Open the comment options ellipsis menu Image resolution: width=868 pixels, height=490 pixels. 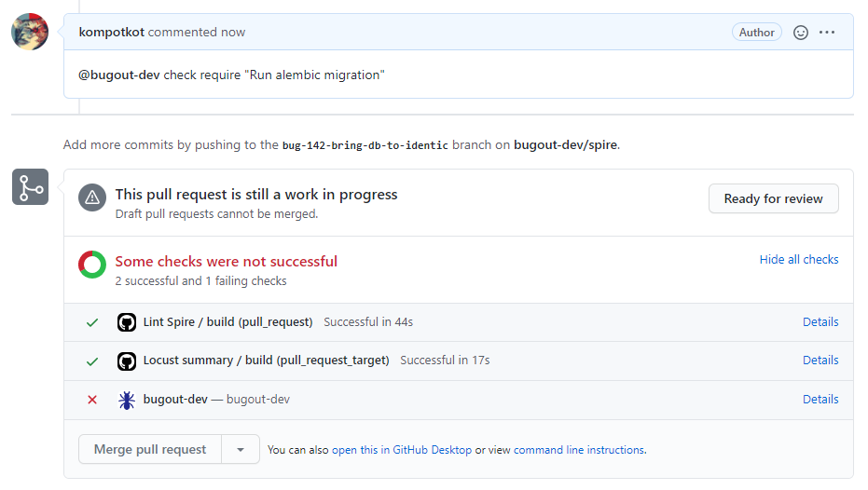827,32
